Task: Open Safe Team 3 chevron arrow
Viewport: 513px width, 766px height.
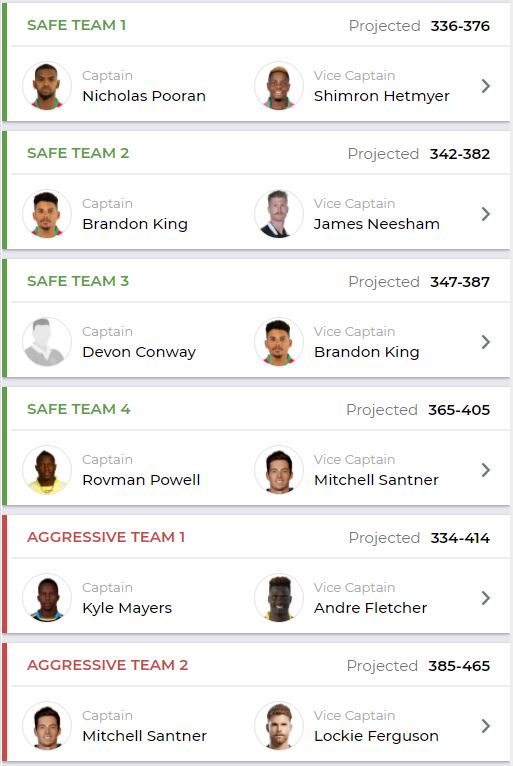Action: pos(485,342)
